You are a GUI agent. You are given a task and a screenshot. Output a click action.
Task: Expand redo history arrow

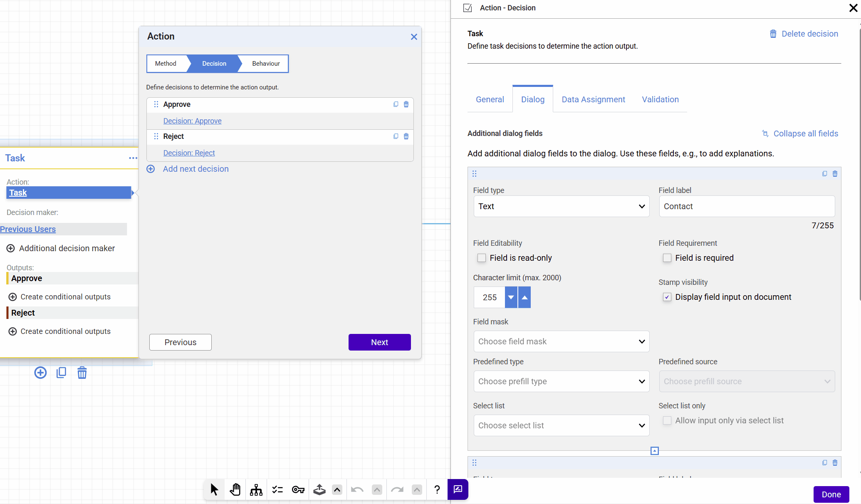point(417,490)
